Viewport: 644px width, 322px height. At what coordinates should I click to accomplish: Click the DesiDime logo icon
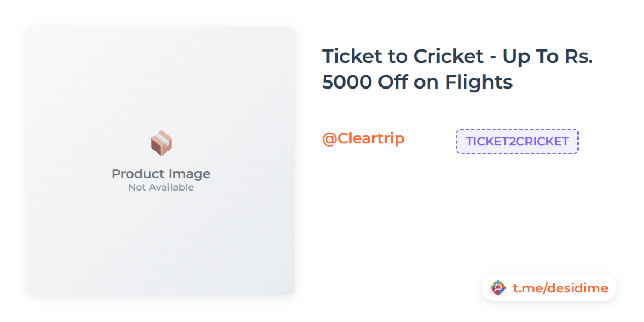(498, 288)
